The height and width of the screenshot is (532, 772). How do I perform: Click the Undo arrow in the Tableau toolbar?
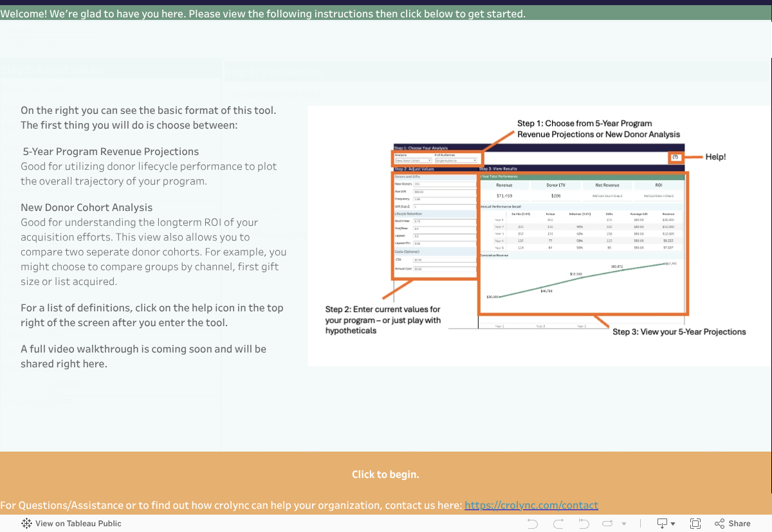pyautogui.click(x=533, y=524)
